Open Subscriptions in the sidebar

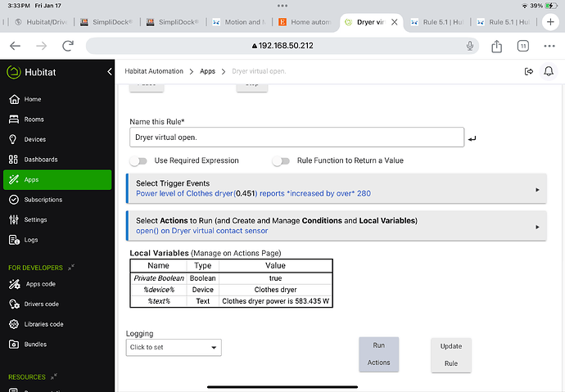pos(57,200)
